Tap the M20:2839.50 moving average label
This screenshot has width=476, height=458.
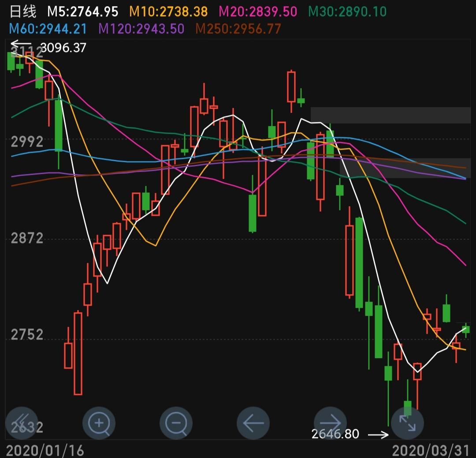(258, 12)
